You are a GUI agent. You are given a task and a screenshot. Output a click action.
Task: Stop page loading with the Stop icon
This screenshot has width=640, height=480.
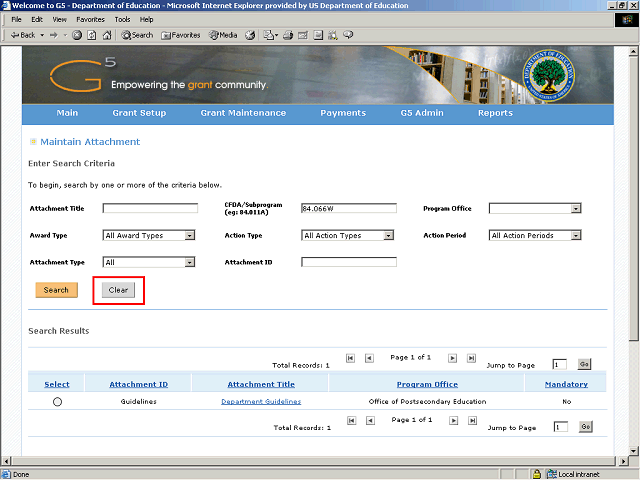pos(77,35)
